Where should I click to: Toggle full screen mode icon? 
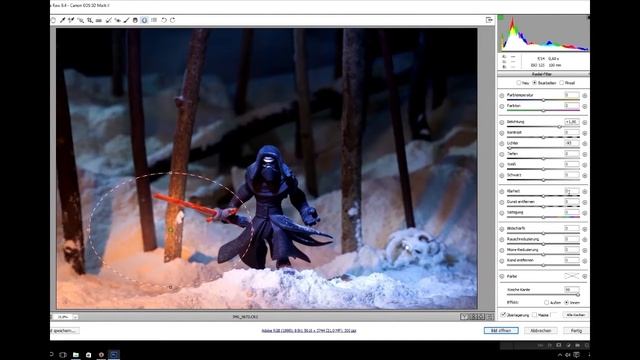(489, 20)
